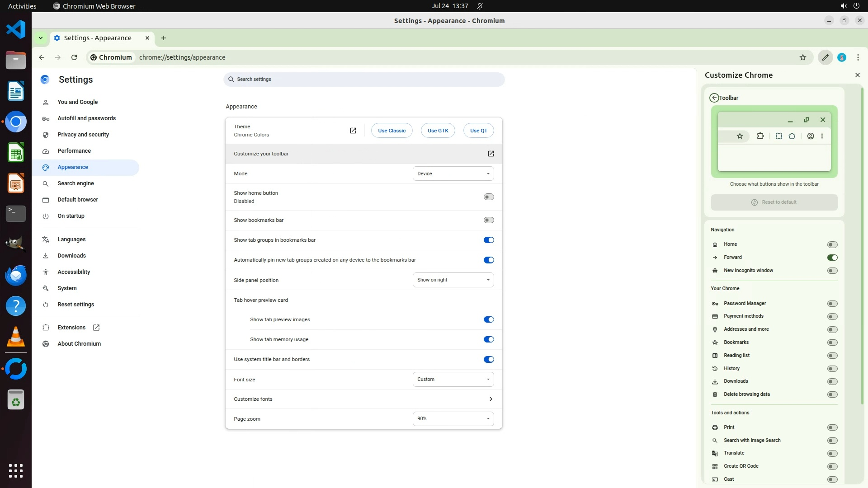Click the Search settings input field
This screenshot has width=868, height=488.
point(364,79)
